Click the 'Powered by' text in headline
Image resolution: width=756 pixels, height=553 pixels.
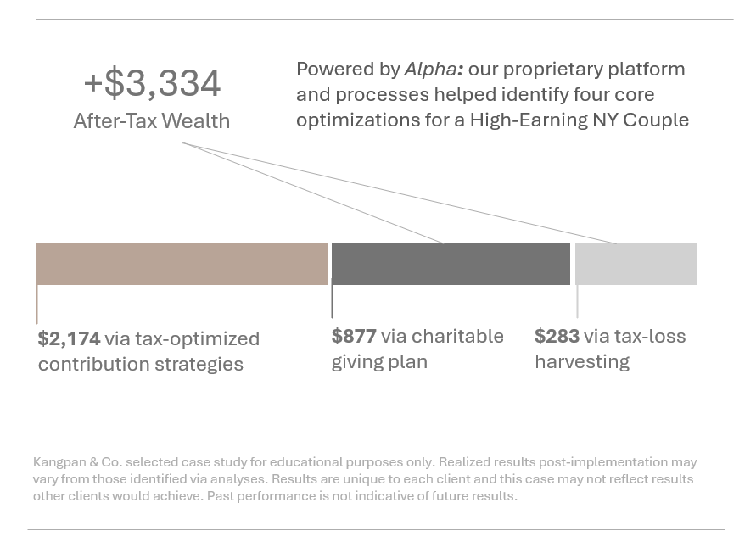[348, 69]
